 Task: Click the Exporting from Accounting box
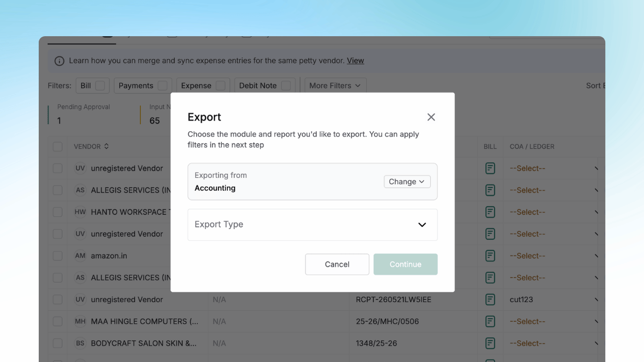[312, 182]
